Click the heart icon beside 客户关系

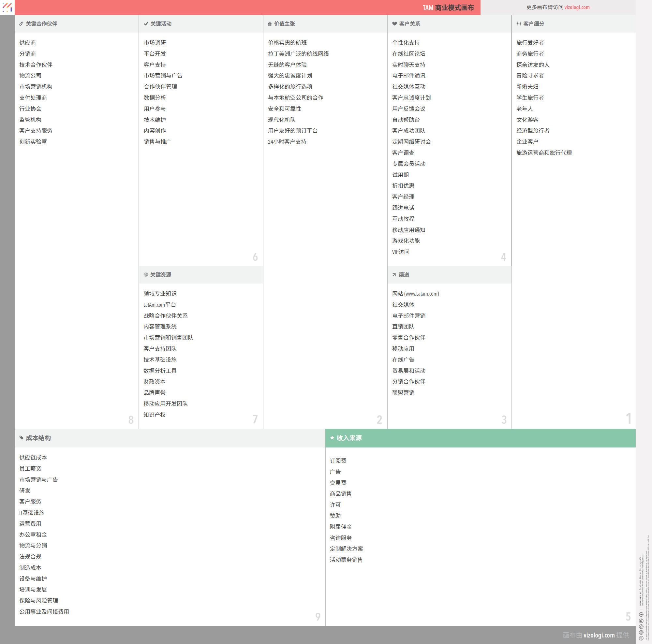pyautogui.click(x=394, y=24)
